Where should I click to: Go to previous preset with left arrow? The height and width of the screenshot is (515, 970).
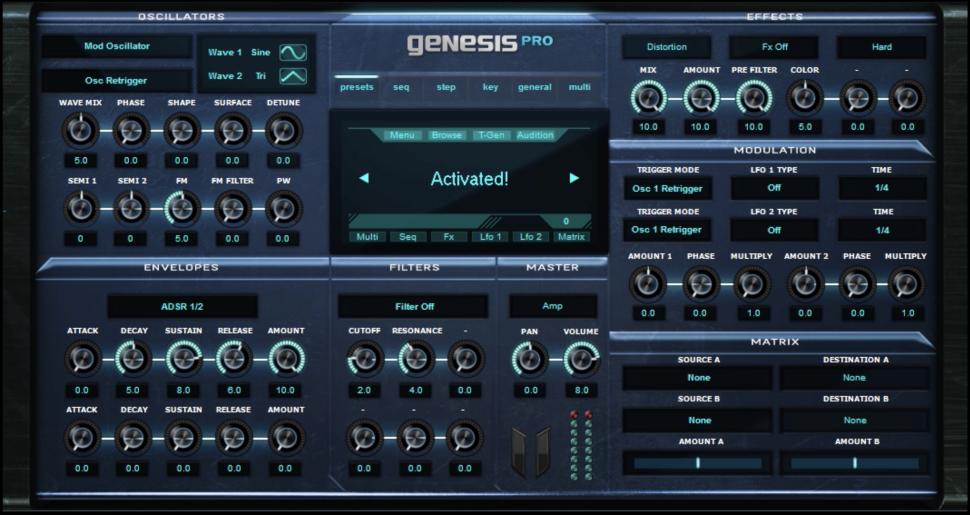click(x=364, y=178)
